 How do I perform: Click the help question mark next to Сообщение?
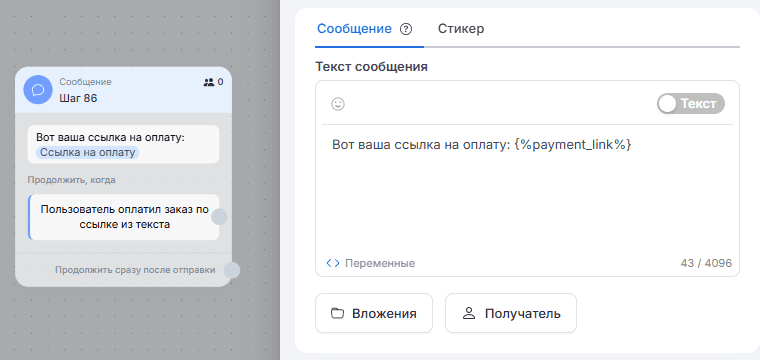(x=406, y=29)
